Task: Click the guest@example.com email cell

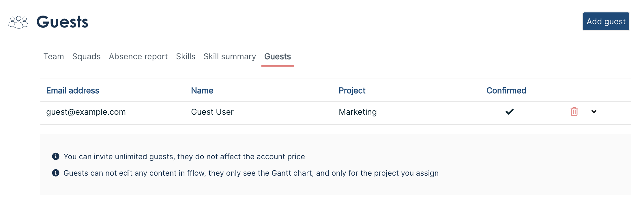Action: pyautogui.click(x=86, y=112)
